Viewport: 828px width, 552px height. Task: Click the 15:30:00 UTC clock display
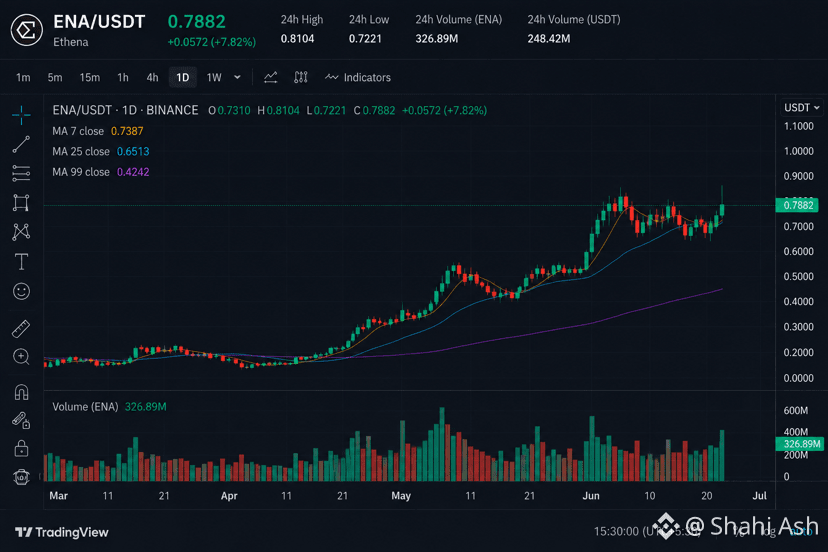click(x=647, y=531)
